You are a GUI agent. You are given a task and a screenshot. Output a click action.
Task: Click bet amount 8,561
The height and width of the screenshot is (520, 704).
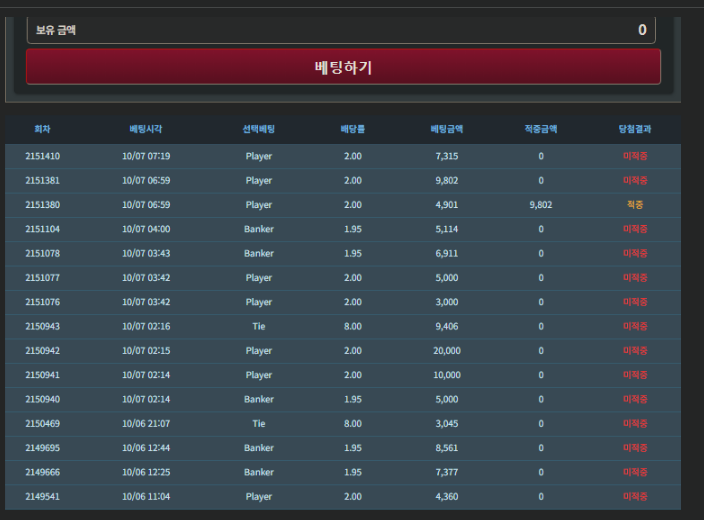[447, 448]
